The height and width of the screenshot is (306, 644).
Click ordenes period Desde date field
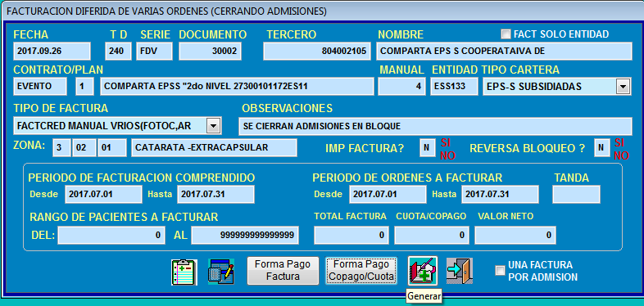pos(388,194)
